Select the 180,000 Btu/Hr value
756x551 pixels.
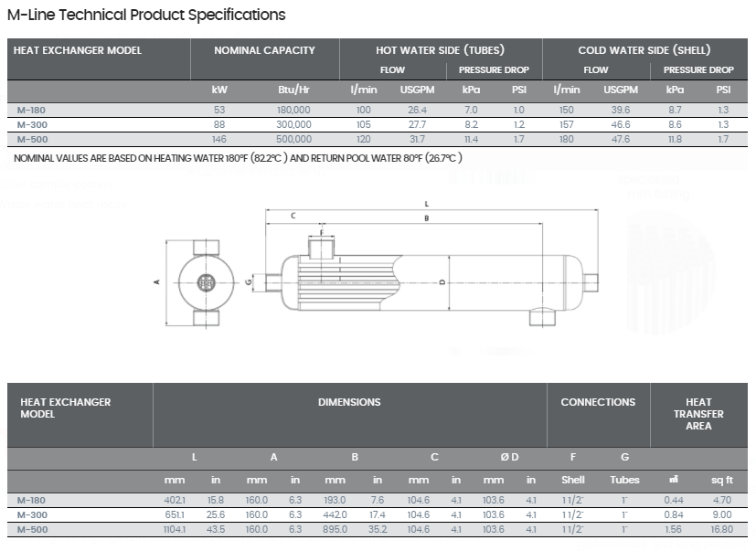point(293,110)
